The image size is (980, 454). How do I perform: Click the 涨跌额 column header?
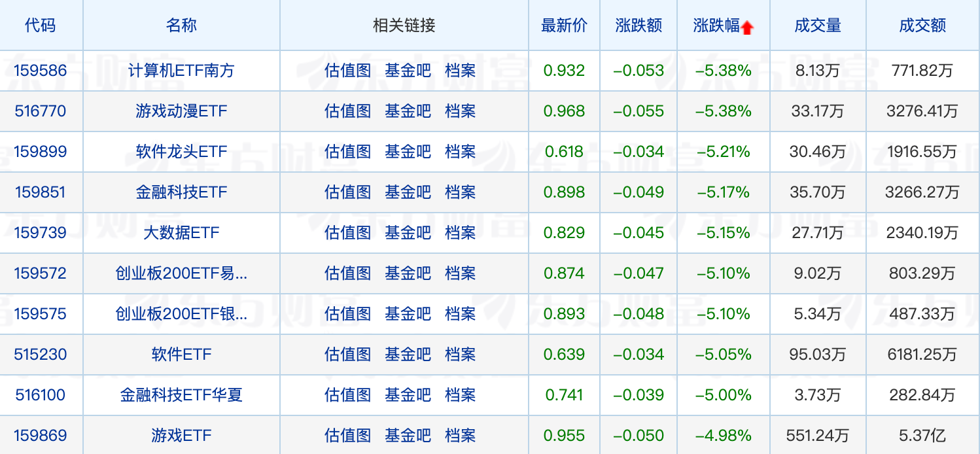(639, 26)
